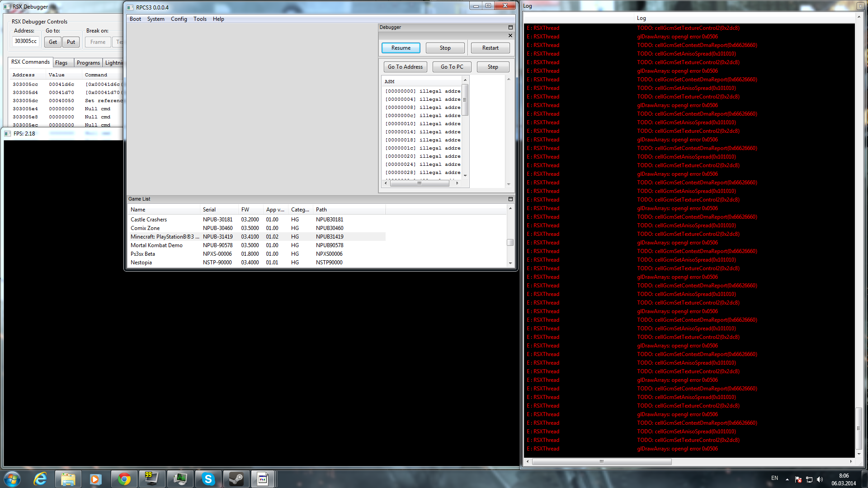Image resolution: width=868 pixels, height=488 pixels.
Task: Launch Internet Explorer from taskbar
Action: (x=40, y=479)
